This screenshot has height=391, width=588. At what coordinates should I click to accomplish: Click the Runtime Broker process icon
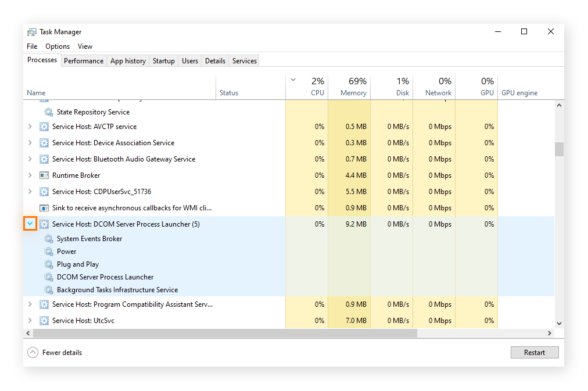click(44, 175)
